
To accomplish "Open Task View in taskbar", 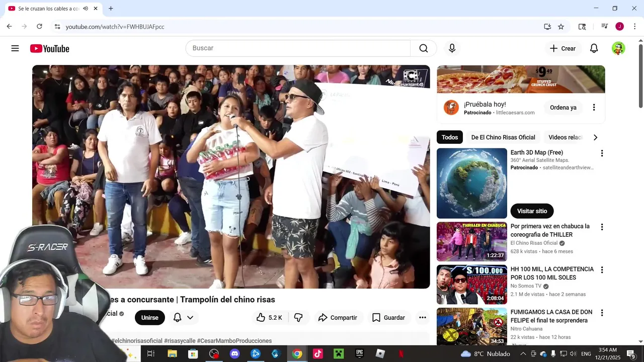I will pyautogui.click(x=150, y=354).
